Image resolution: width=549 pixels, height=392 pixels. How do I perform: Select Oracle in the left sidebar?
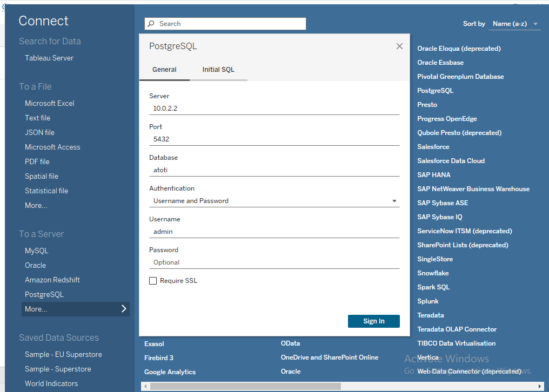tap(35, 265)
